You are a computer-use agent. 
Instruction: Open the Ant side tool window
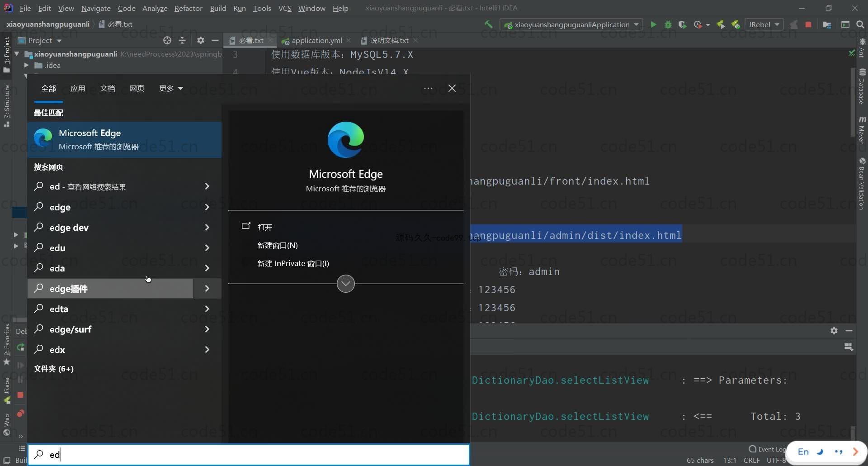(x=862, y=48)
